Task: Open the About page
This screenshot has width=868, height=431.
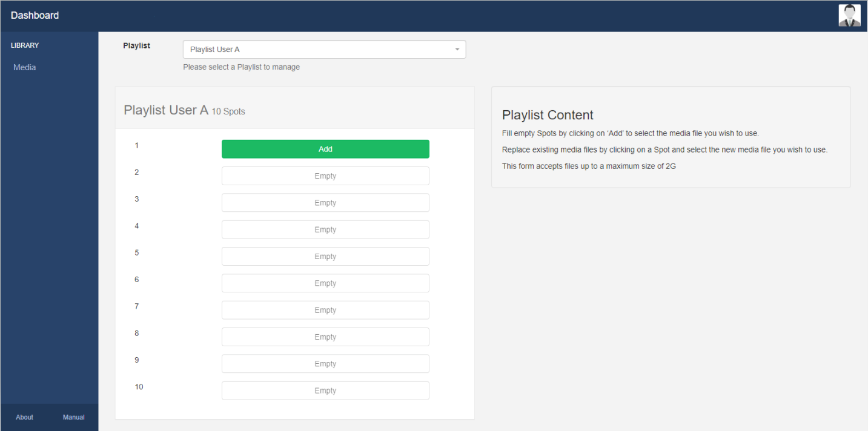Action: [24, 417]
